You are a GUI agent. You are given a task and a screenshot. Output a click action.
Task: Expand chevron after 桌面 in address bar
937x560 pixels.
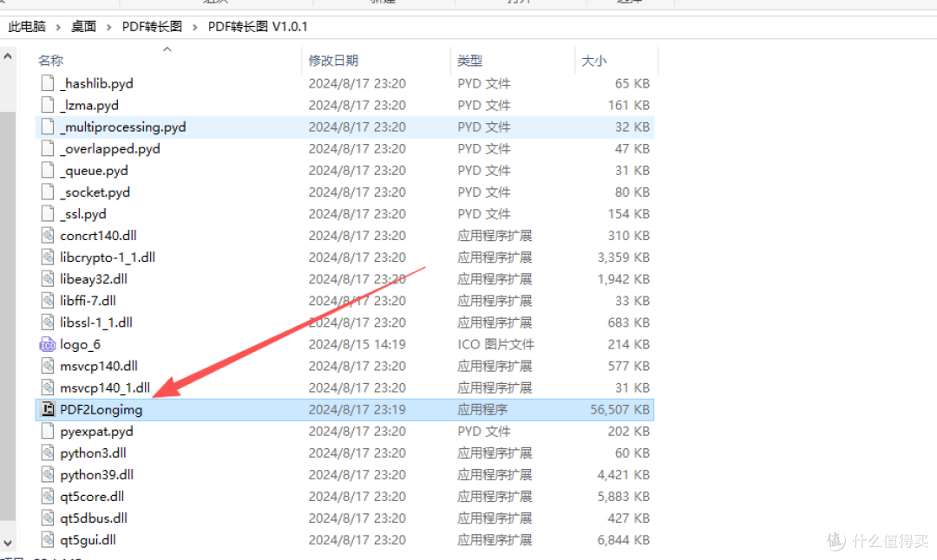click(108, 27)
